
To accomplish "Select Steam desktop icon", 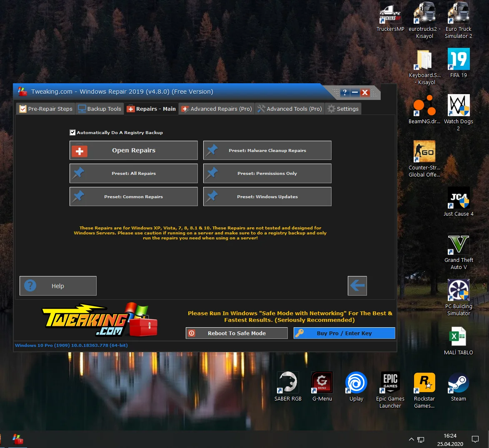I will point(459,386).
